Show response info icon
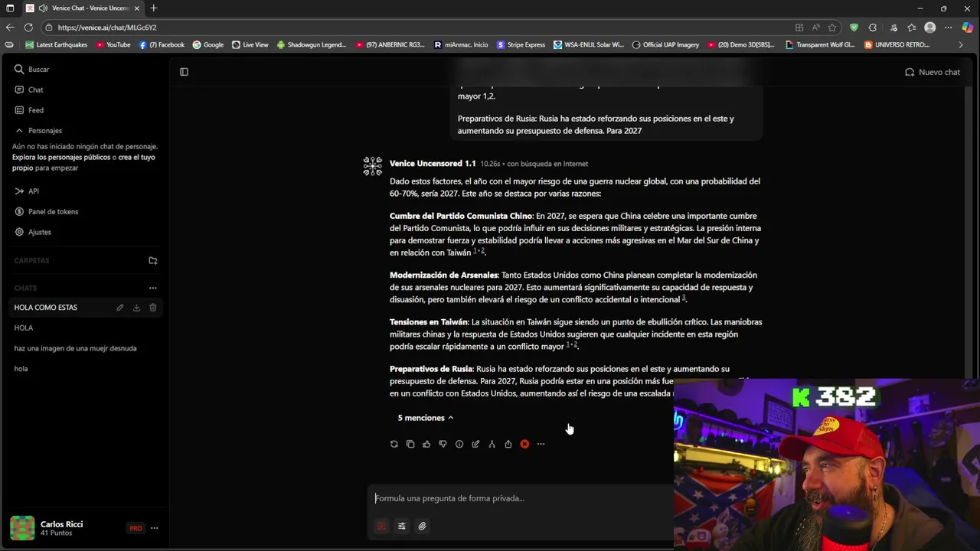Screen dimensions: 980x551 coord(459,444)
